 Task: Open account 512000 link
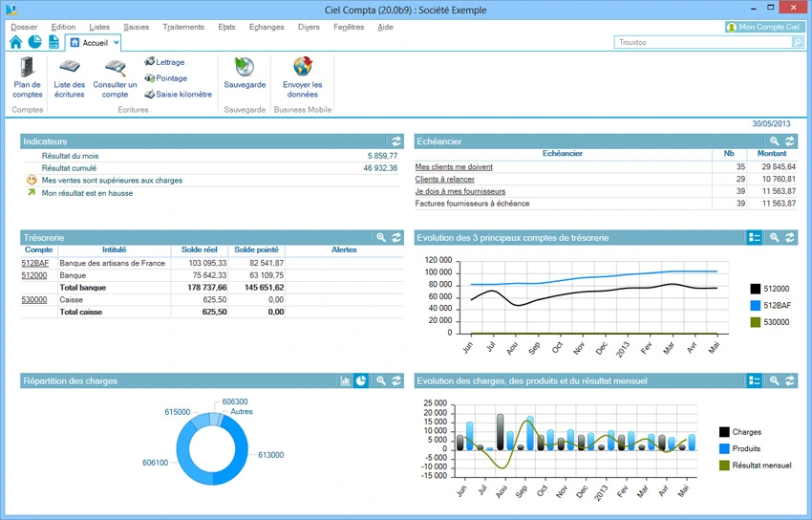[x=34, y=275]
